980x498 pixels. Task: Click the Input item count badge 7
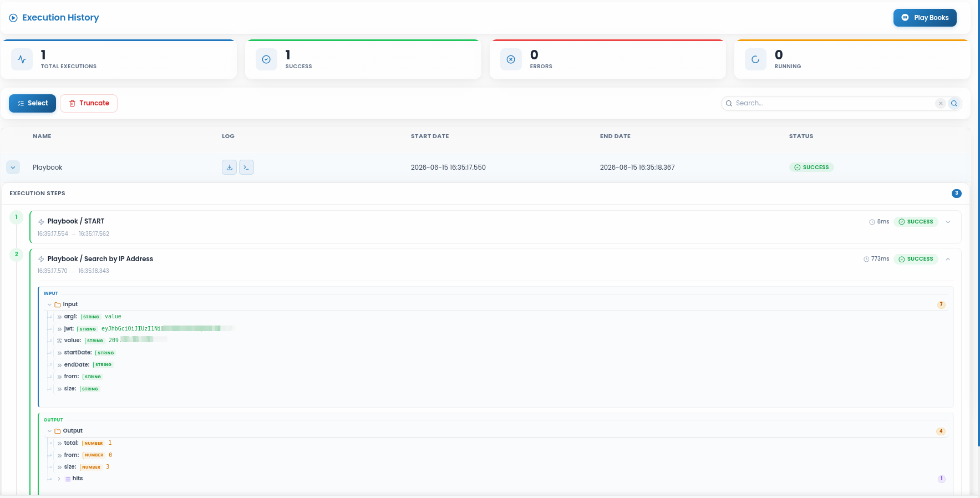[x=941, y=304]
